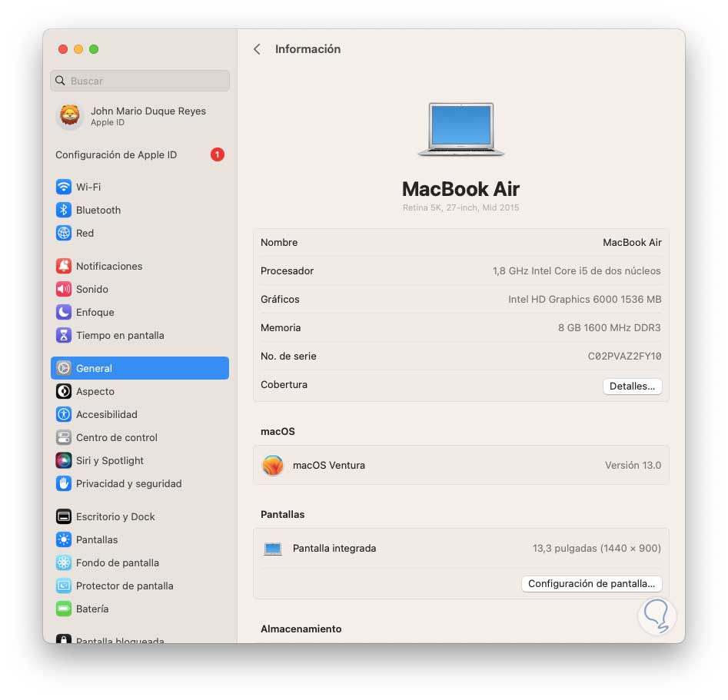728x700 pixels.
Task: Select Aspecto label in sidebar
Action: (x=95, y=392)
